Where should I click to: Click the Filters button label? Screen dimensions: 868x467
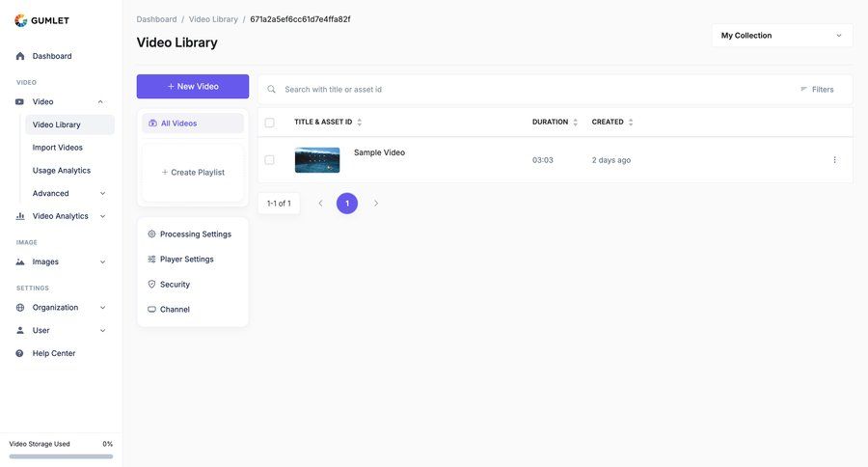(x=823, y=89)
